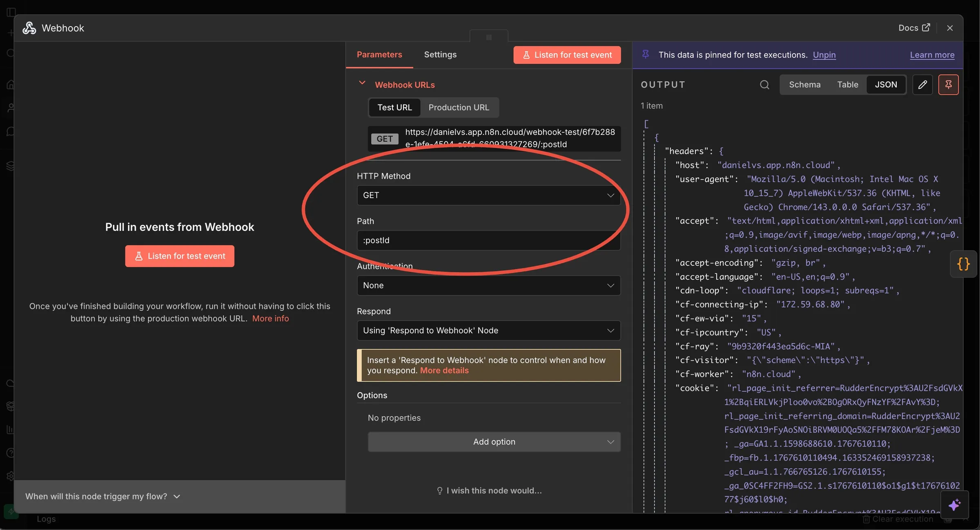Screen dimensions: 980x530
Task: Click top Listen for test event button
Action: click(x=567, y=55)
